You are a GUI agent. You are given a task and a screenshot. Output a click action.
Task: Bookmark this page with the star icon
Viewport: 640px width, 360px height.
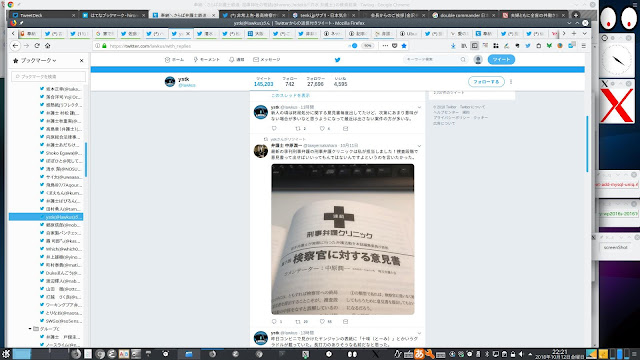(404, 46)
